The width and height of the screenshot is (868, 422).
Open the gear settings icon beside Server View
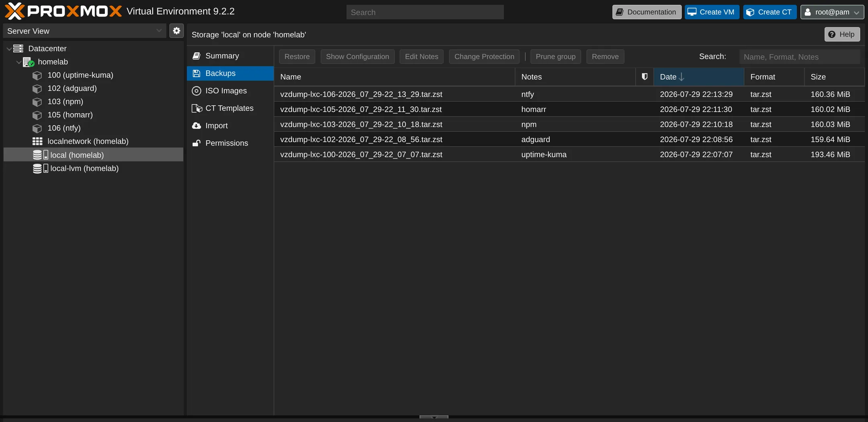pos(176,31)
